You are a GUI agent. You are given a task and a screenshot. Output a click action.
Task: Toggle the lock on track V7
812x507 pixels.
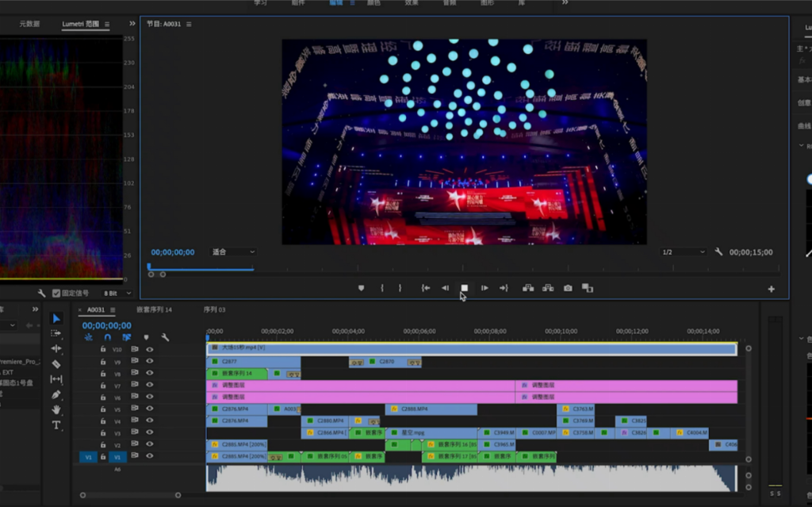click(x=103, y=386)
